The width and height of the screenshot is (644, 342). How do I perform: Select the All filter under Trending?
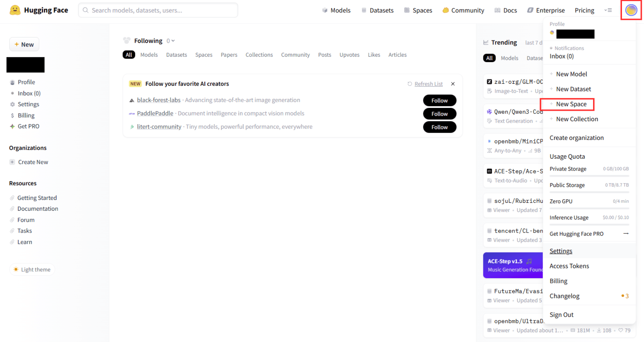[489, 58]
